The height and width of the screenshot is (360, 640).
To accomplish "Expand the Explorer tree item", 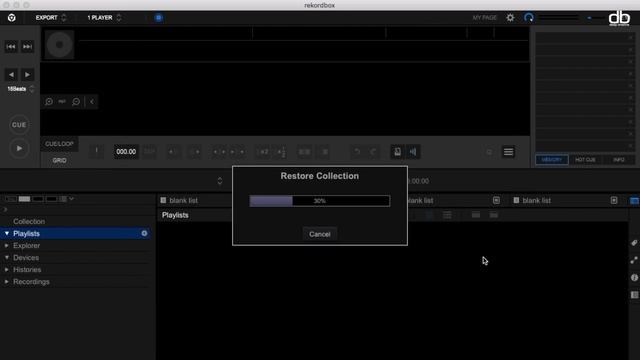I will (7, 246).
